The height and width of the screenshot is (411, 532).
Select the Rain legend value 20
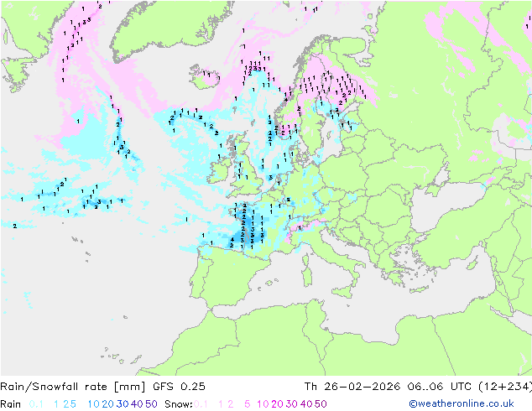(x=108, y=404)
